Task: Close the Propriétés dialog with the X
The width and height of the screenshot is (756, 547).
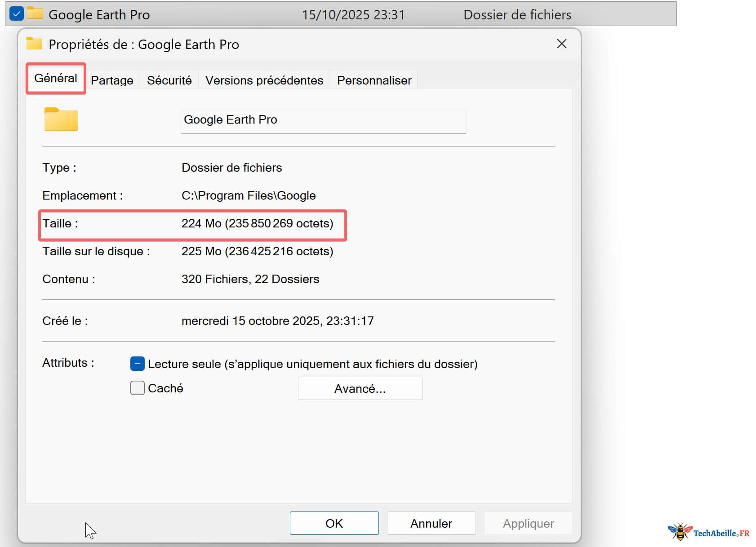Action: [x=561, y=44]
